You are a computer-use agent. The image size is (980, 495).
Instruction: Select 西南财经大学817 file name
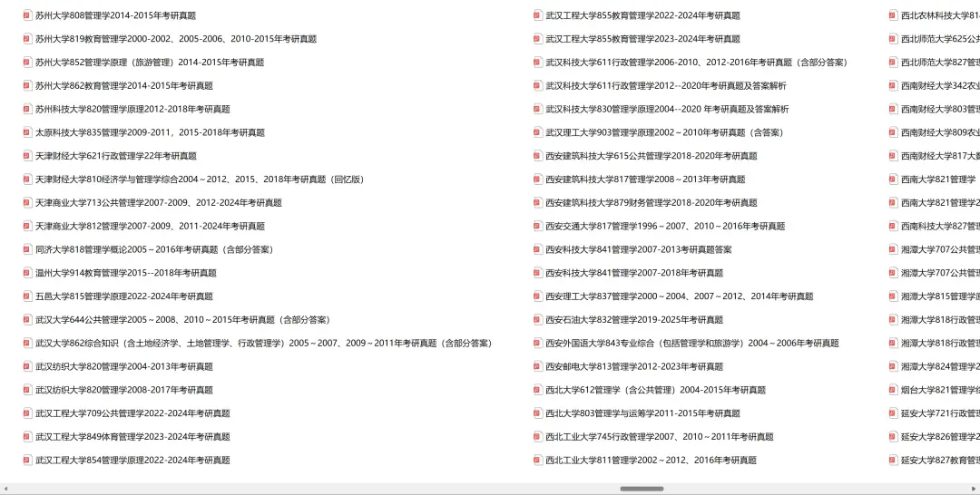click(941, 156)
